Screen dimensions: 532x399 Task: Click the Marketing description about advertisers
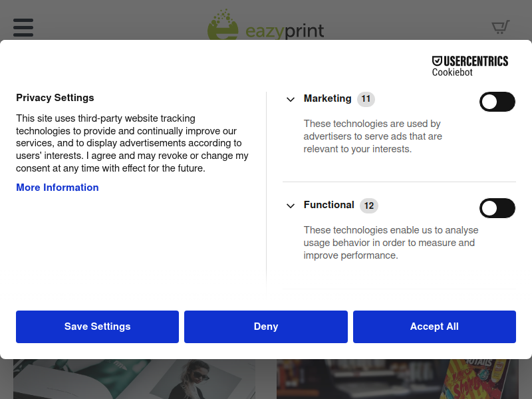point(372,136)
